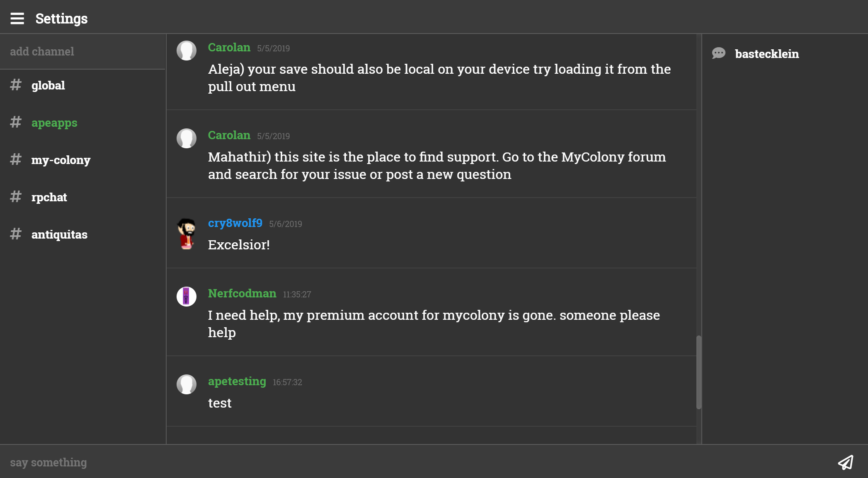Click the add channel input field

pos(82,51)
